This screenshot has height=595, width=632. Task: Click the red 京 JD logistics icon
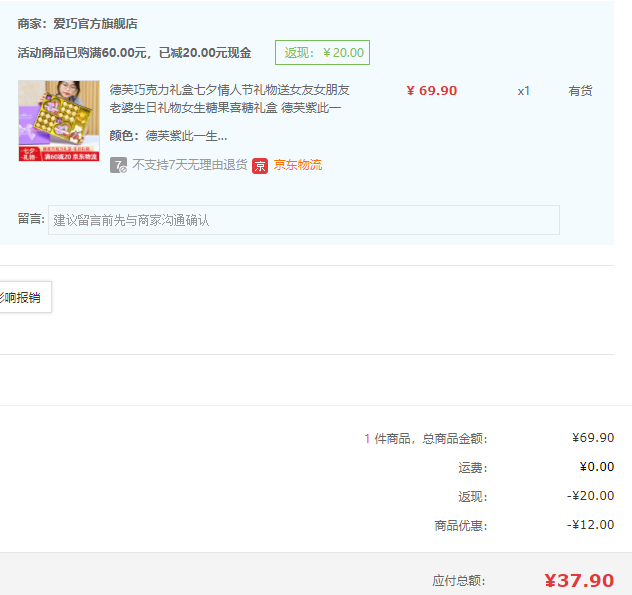[x=260, y=166]
